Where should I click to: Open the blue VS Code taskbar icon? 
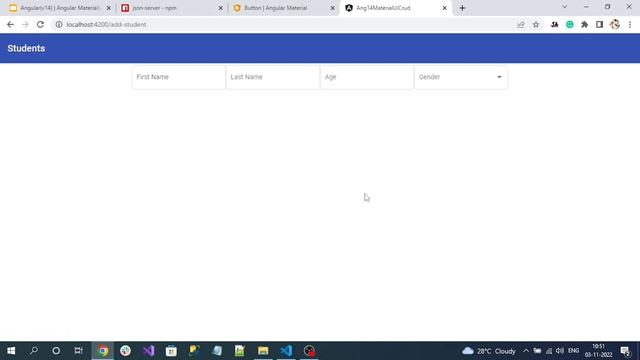click(x=286, y=351)
